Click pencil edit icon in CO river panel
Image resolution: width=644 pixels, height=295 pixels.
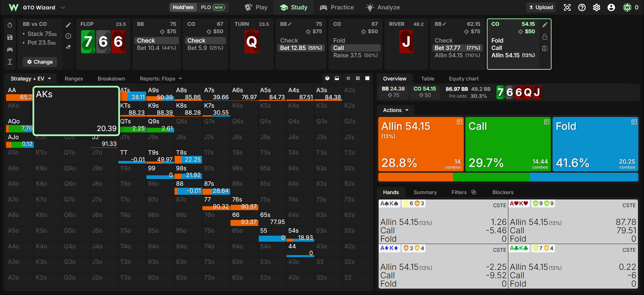click(545, 24)
